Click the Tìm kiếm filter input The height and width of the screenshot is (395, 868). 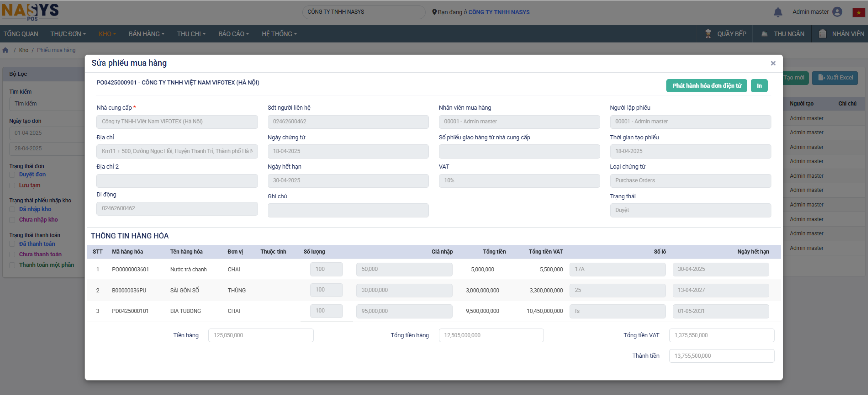47,104
